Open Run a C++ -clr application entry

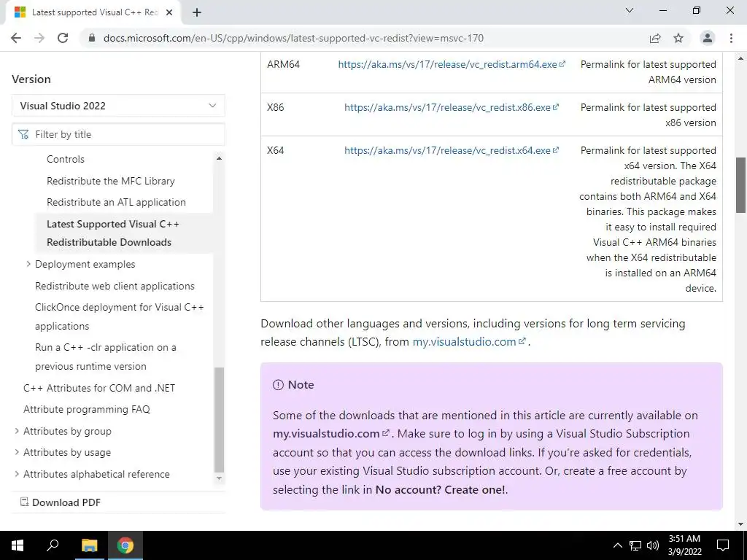[x=106, y=357]
